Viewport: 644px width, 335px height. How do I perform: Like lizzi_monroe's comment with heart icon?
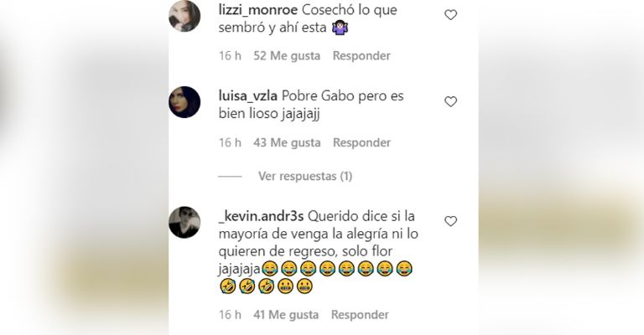tap(450, 15)
